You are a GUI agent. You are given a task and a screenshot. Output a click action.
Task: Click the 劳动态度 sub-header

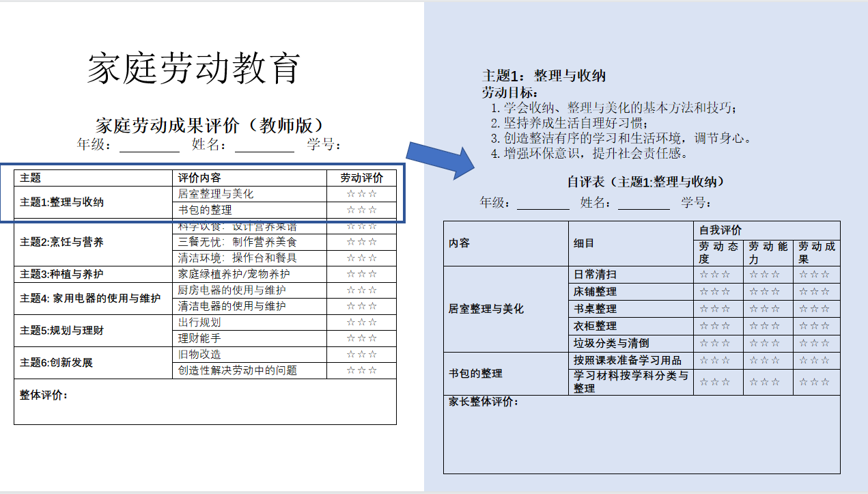coord(718,253)
